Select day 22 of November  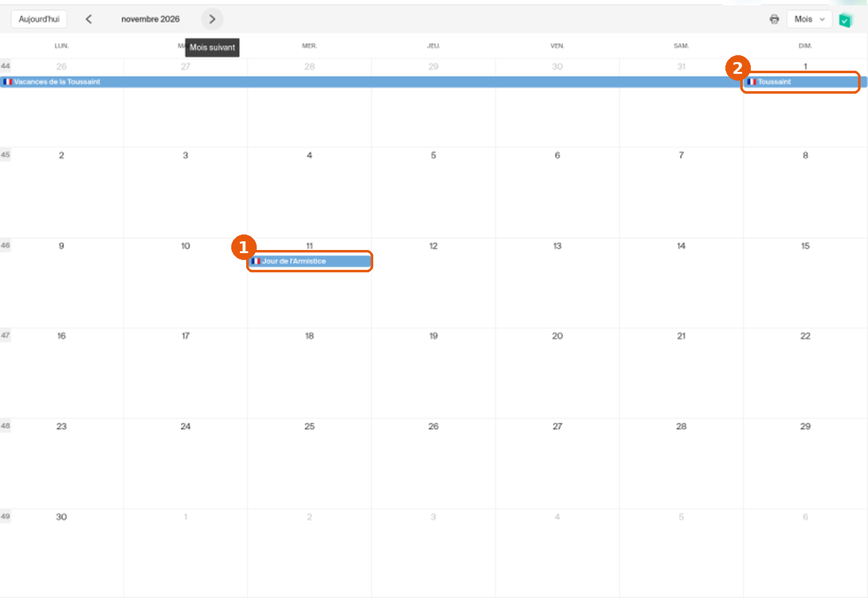pos(805,336)
